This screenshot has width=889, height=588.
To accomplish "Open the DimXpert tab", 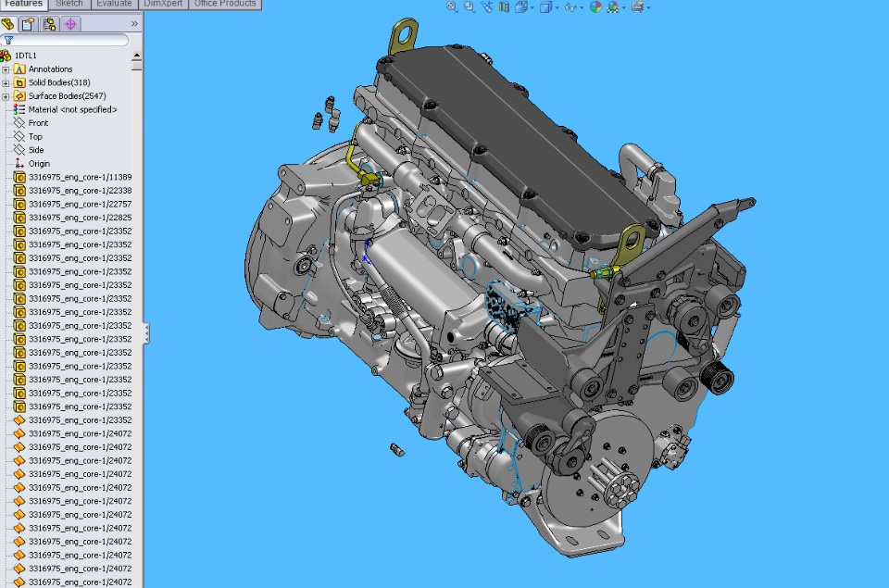I will 163,4.
